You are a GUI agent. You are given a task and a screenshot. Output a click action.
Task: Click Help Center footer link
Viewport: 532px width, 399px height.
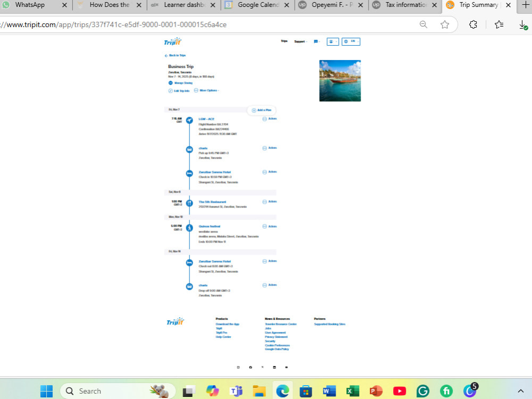[x=223, y=337]
